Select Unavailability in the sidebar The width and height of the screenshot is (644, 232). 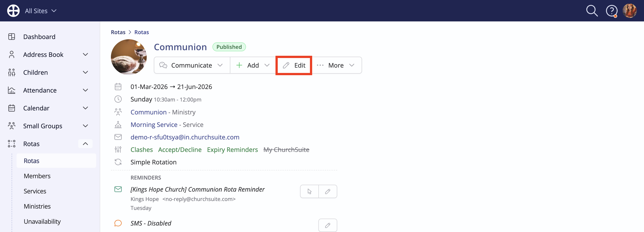coord(42,221)
